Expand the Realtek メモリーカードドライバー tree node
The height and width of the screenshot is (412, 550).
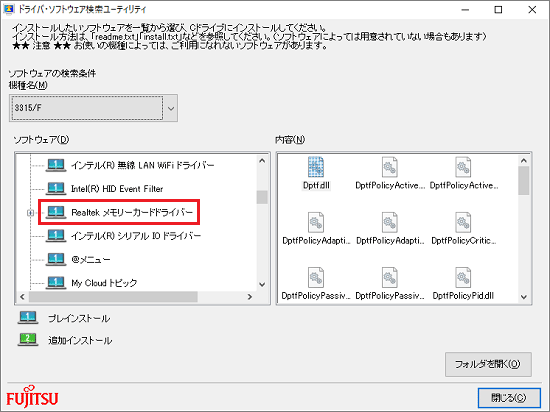[31, 212]
